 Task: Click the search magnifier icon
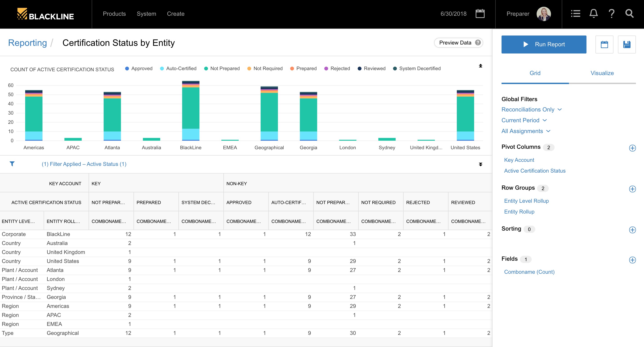629,14
